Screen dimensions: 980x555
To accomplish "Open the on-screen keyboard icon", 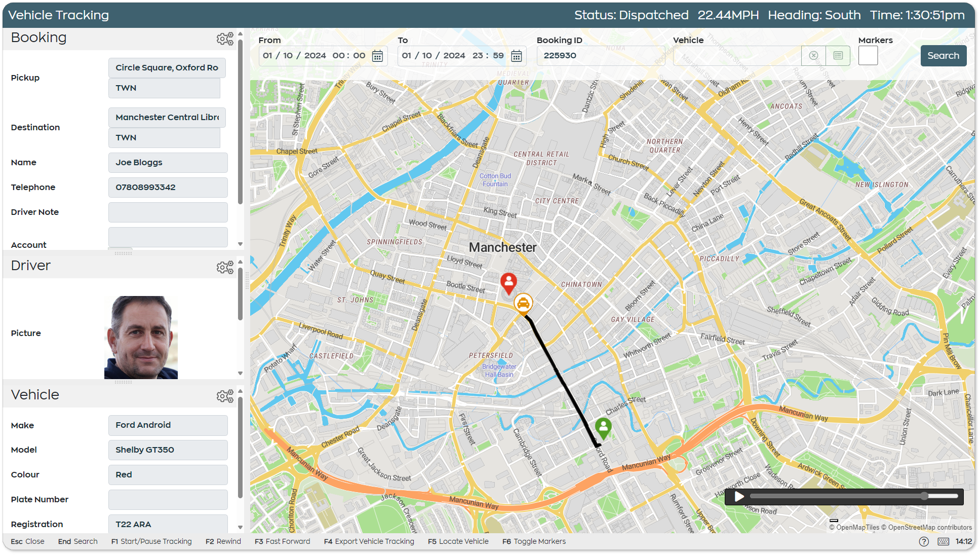I will pos(943,541).
